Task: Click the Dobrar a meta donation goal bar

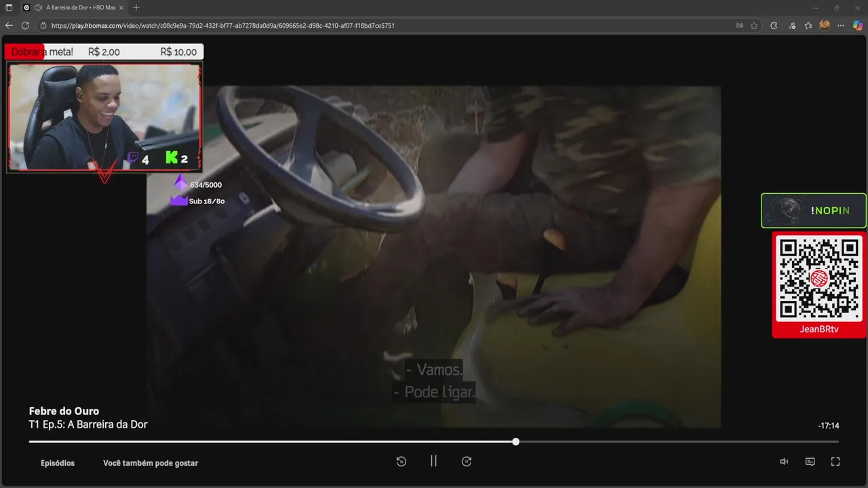Action: 104,52
